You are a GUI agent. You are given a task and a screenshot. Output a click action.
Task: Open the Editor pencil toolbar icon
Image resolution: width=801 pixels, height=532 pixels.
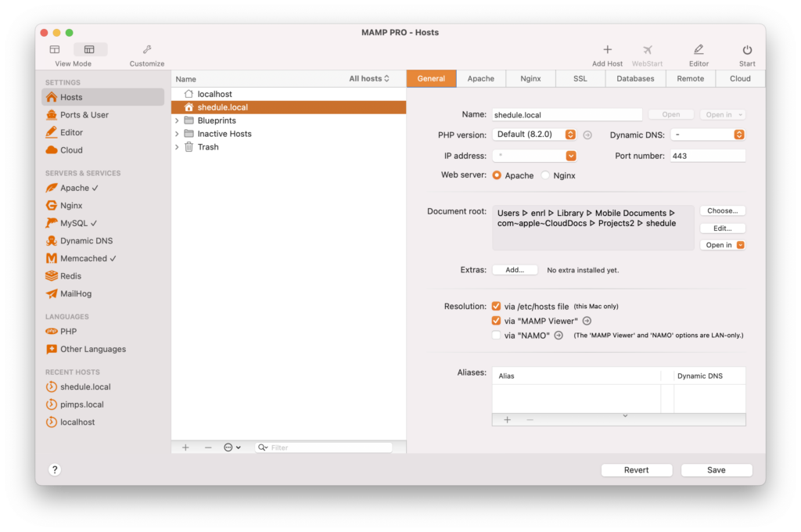(699, 49)
